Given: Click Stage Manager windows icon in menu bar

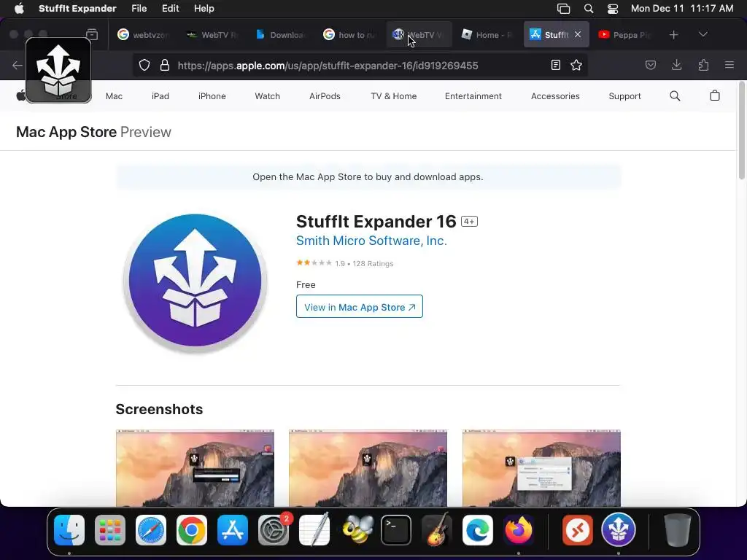Looking at the screenshot, I should click(x=564, y=8).
